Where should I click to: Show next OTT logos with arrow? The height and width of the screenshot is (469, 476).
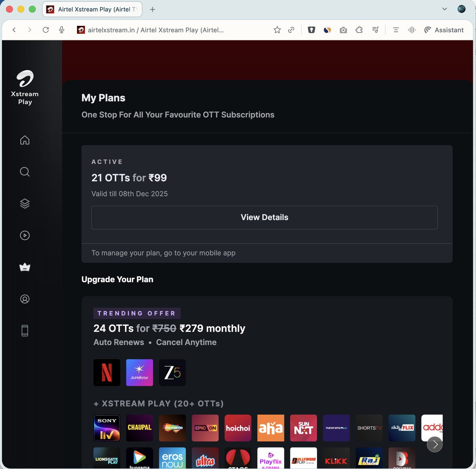coord(435,444)
